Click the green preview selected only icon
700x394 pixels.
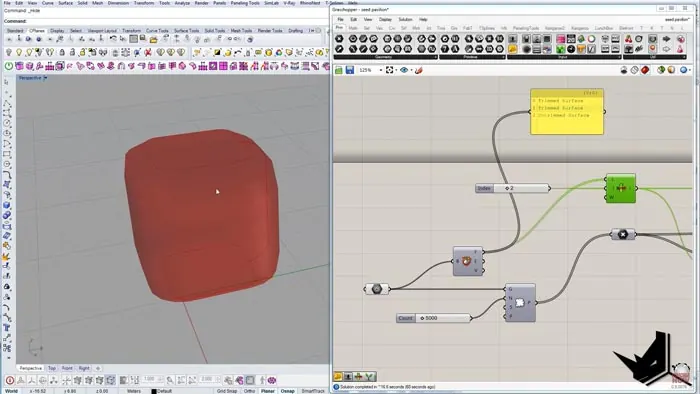[x=661, y=70]
